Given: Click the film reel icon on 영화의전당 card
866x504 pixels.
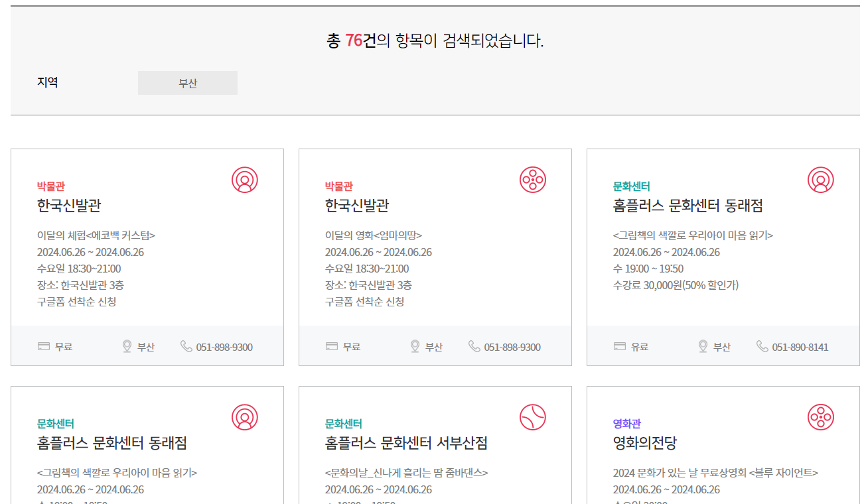Looking at the screenshot, I should point(821,417).
